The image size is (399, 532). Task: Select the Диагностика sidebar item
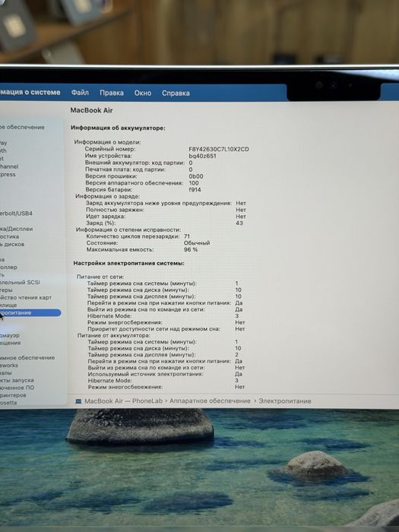tap(9, 236)
